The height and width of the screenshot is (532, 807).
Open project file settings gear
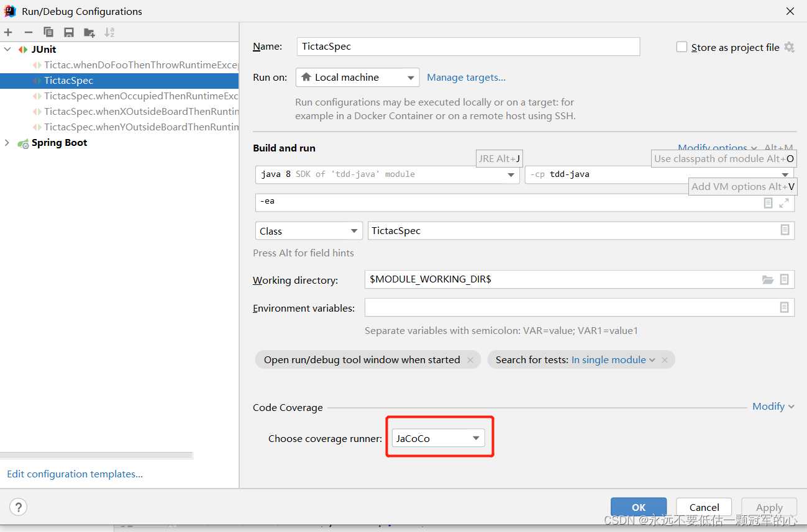tap(789, 47)
